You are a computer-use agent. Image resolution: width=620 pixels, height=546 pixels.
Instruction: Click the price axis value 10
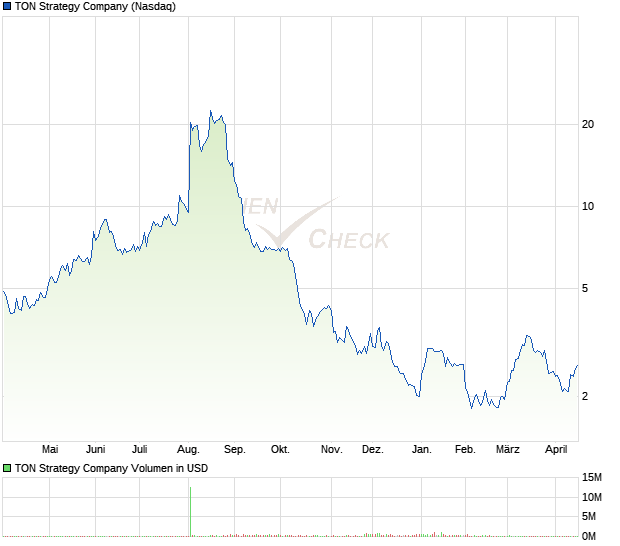click(588, 206)
